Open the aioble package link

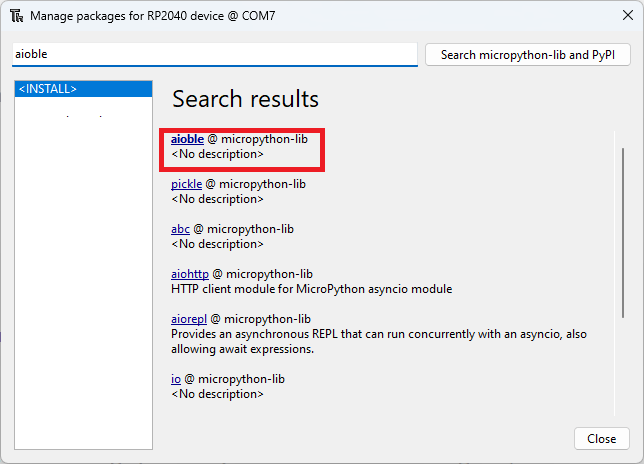[187, 139]
